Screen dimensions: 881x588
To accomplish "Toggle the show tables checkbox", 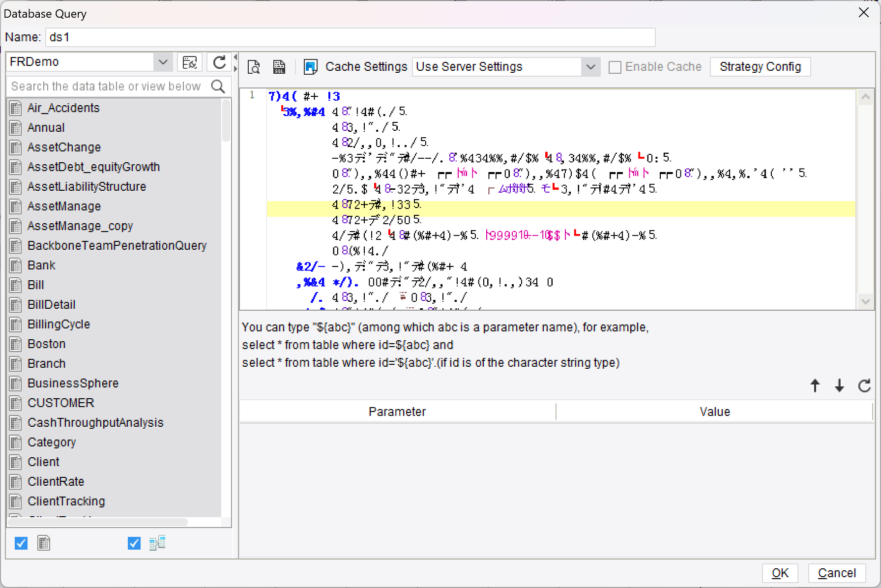I will point(21,543).
